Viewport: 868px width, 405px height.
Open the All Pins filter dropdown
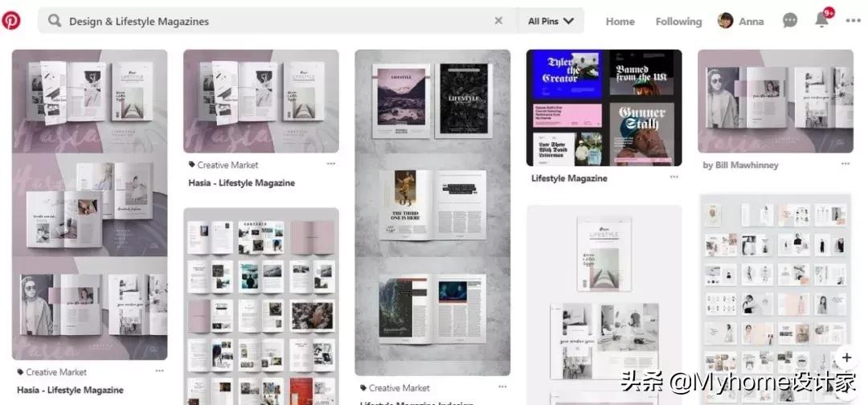551,21
